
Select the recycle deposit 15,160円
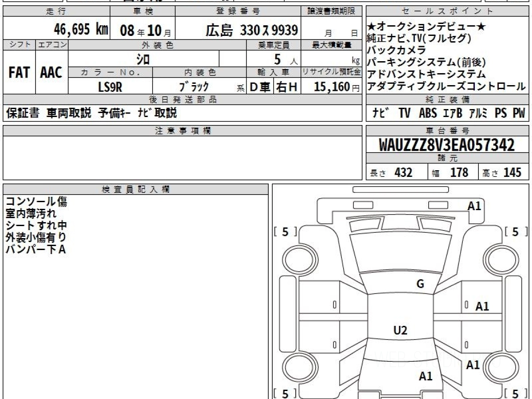point(336,87)
